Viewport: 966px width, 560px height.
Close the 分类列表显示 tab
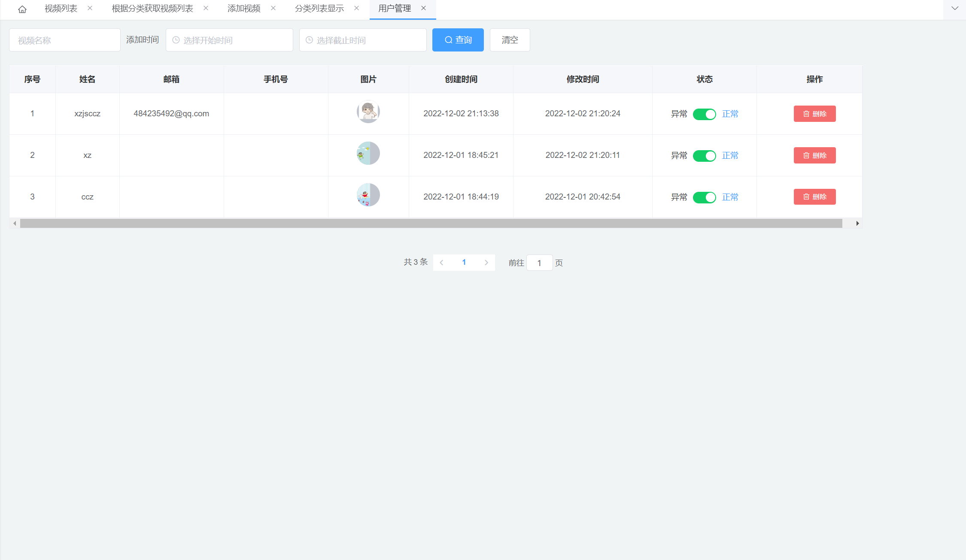click(x=356, y=8)
